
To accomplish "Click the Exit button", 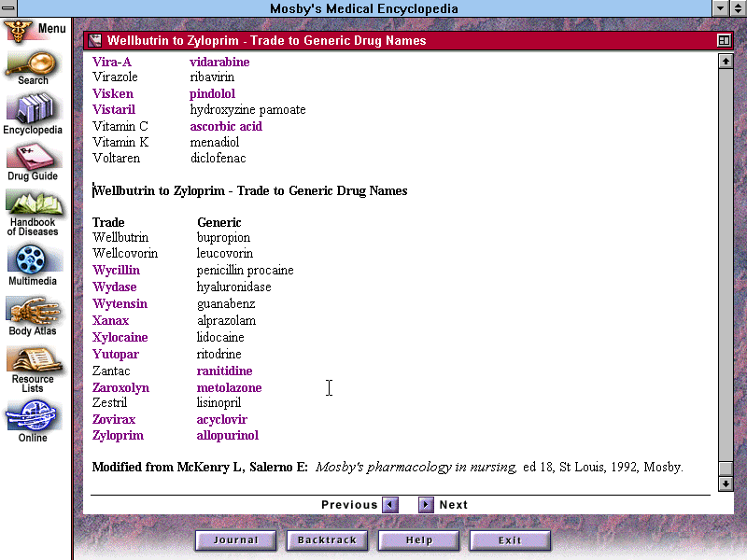I will [x=510, y=540].
